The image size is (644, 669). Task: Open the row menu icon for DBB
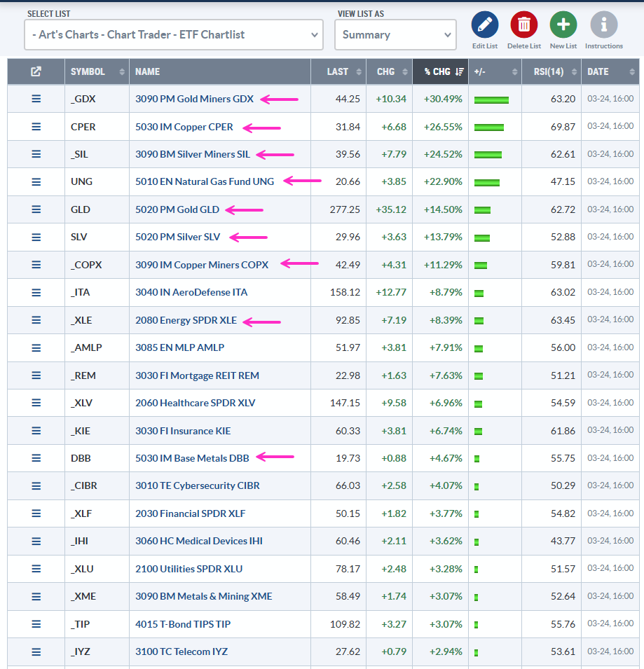[36, 458]
